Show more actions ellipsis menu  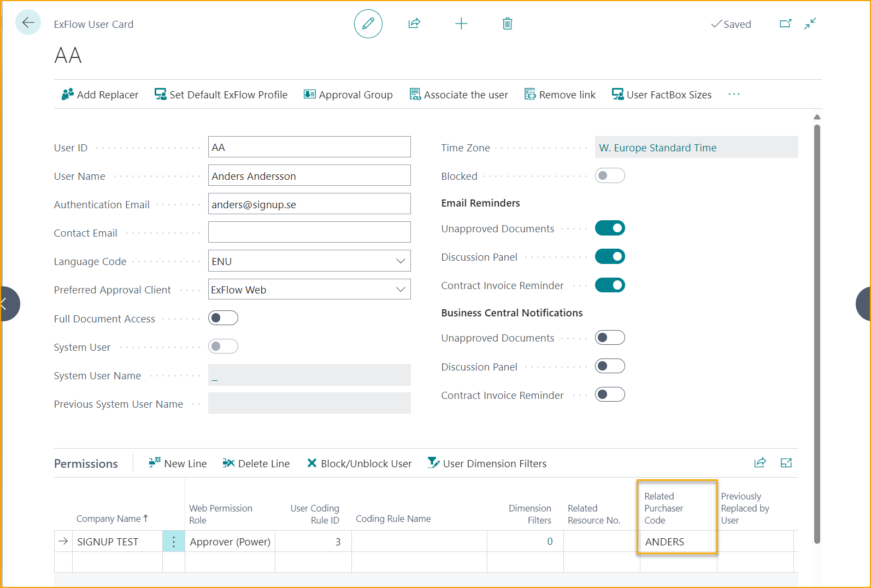734,95
